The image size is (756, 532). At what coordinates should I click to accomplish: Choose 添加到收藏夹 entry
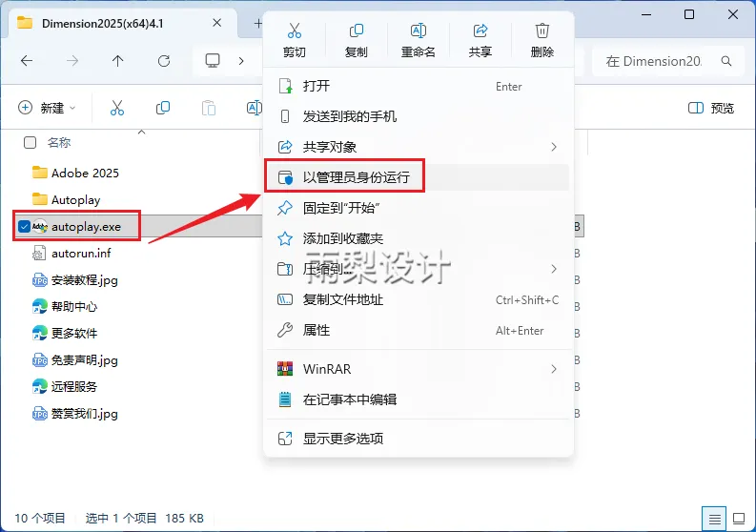point(419,238)
